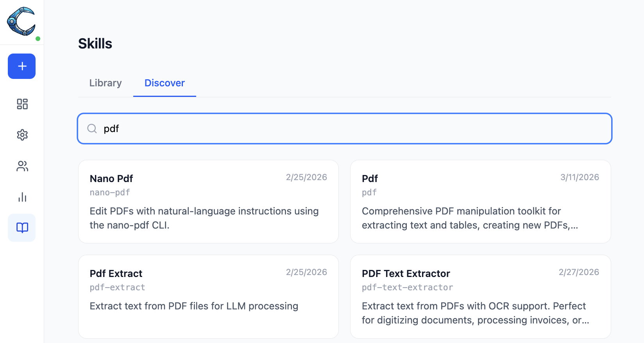
Task: Click the crescent app logo
Action: (x=21, y=21)
